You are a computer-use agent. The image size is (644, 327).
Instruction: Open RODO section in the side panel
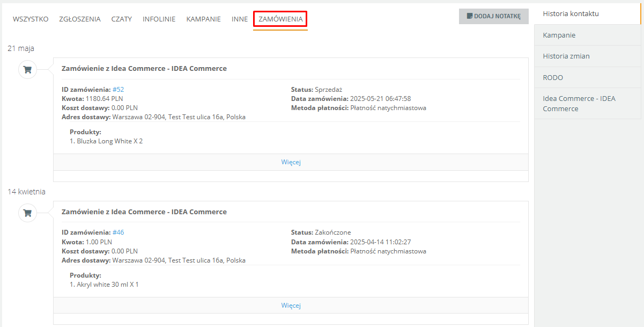pos(587,77)
